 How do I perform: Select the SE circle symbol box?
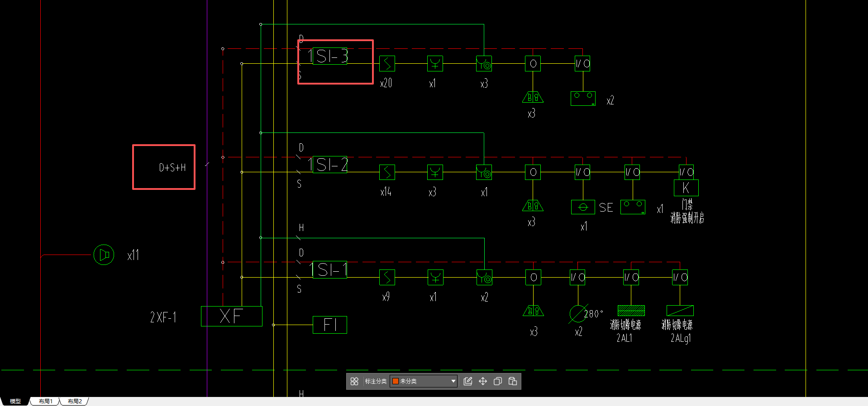pyautogui.click(x=583, y=207)
